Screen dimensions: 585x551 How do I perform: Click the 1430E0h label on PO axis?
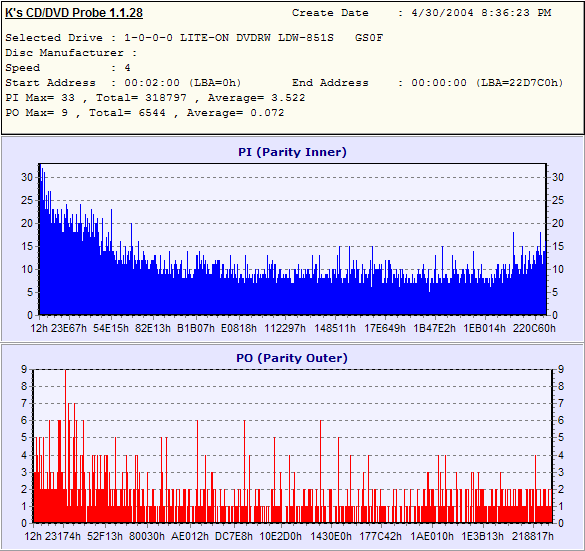(x=331, y=536)
